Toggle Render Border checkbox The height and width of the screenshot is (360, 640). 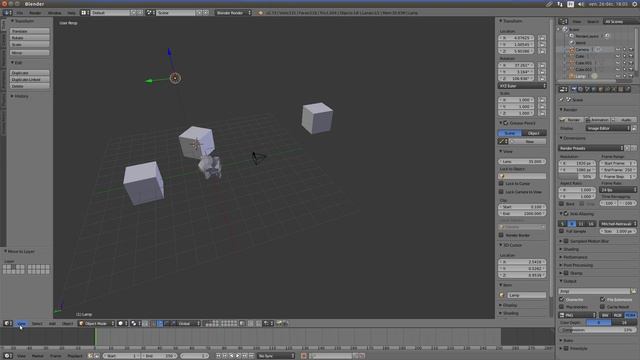tap(501, 235)
